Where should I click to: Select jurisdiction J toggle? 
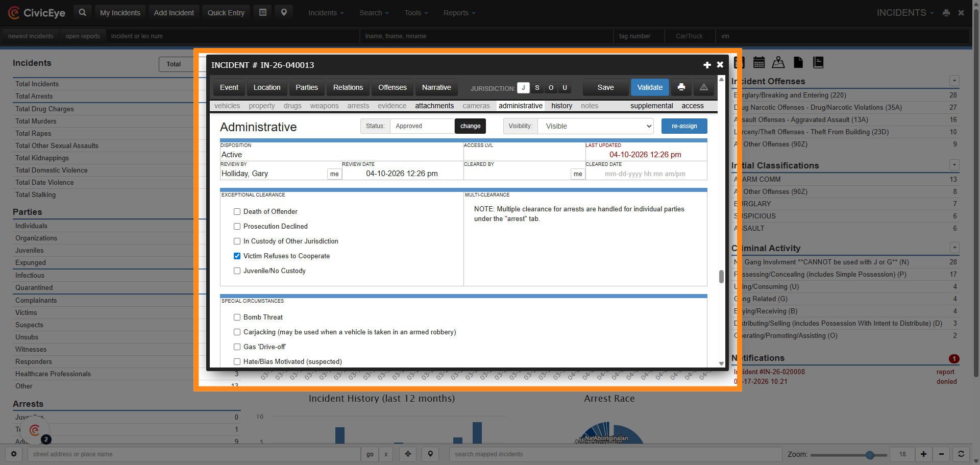(x=523, y=88)
